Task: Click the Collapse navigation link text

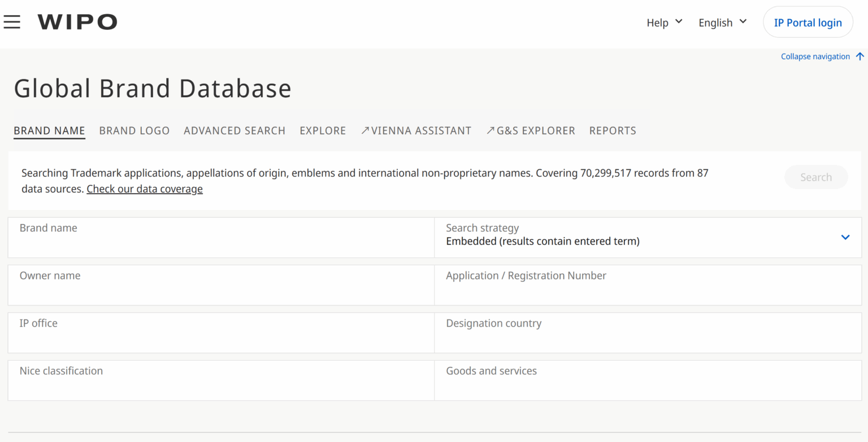Action: 815,56
